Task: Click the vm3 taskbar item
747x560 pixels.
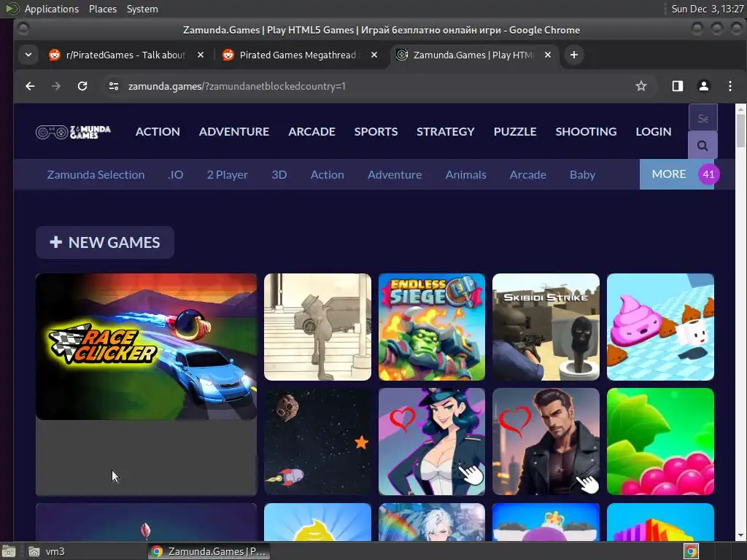Action: click(x=47, y=551)
